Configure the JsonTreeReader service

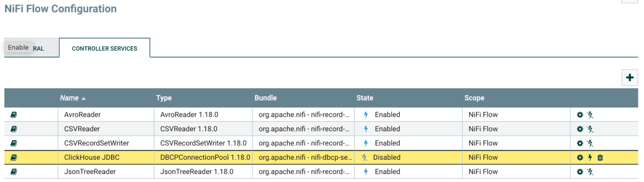pos(580,172)
